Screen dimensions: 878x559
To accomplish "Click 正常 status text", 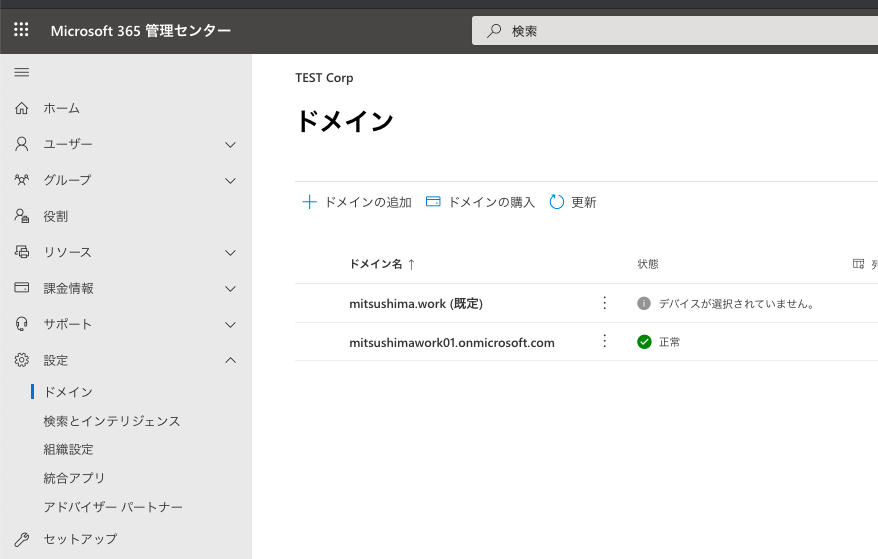I will [x=669, y=342].
